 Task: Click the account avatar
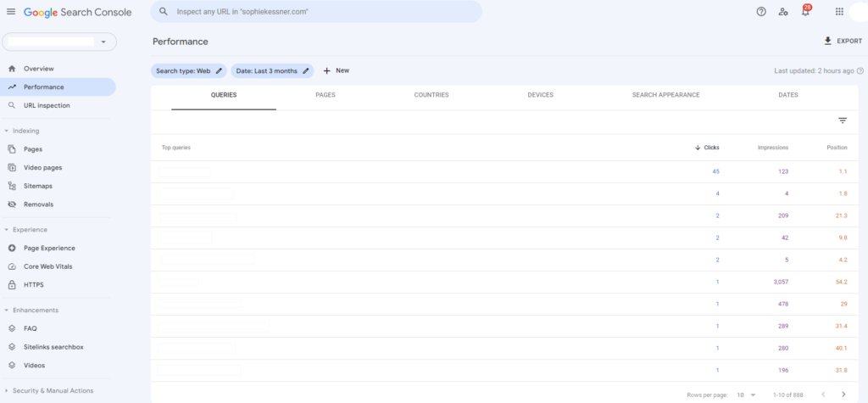858,12
